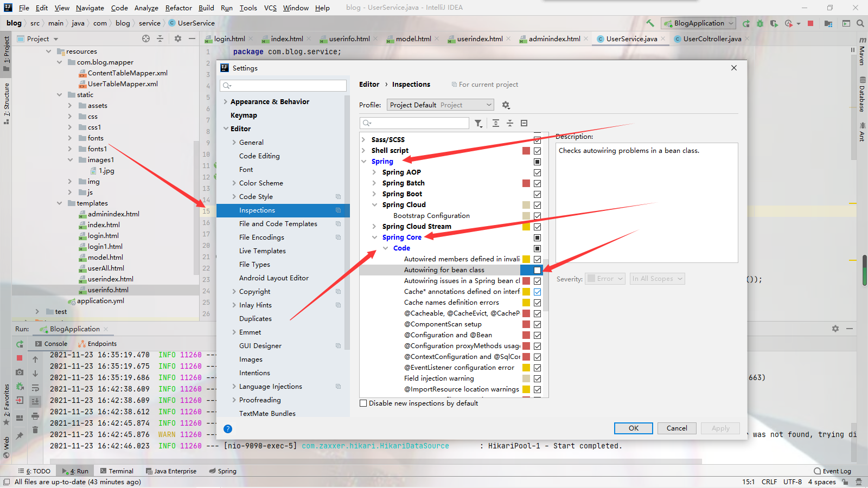
Task: Expand all inspections in the tree toolbar
Action: coord(496,123)
